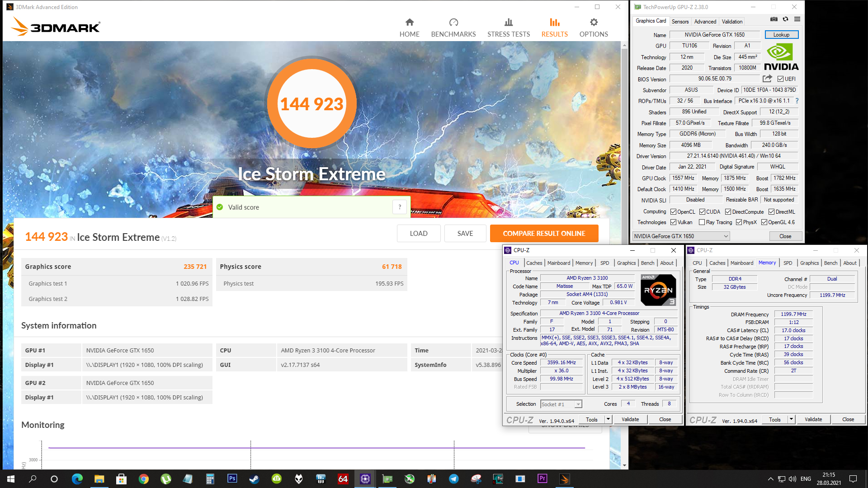Image resolution: width=868 pixels, height=488 pixels.
Task: Open Steam from taskbar
Action: click(255, 479)
